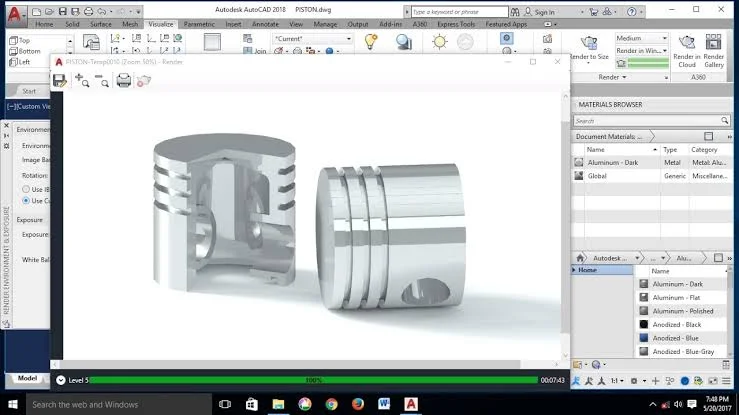Click the Materials Browser search magnifier icon
The width and height of the screenshot is (739, 415).
[724, 121]
